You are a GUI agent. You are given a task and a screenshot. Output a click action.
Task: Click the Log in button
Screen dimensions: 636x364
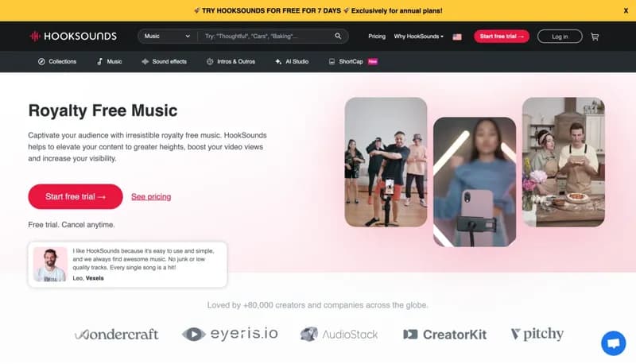[x=560, y=37]
